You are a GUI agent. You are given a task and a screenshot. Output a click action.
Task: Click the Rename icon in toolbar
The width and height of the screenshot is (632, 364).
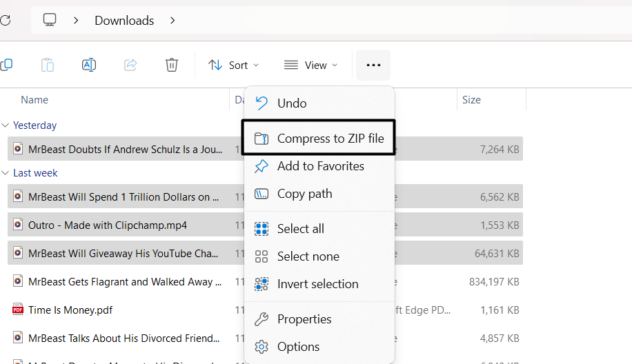click(89, 65)
